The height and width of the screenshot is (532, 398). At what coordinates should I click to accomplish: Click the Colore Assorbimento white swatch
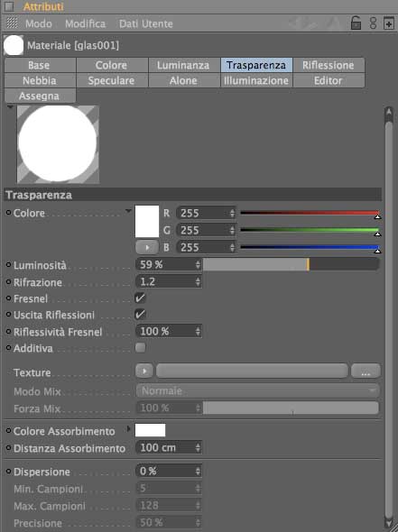tap(150, 430)
